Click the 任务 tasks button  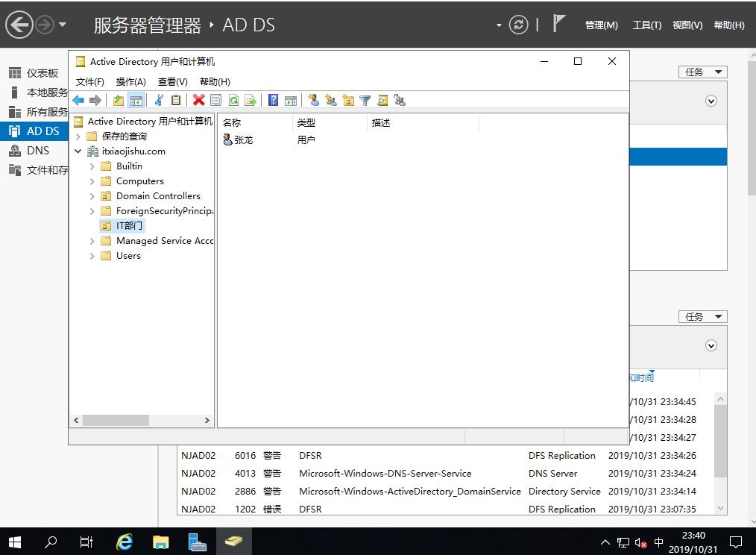point(702,72)
